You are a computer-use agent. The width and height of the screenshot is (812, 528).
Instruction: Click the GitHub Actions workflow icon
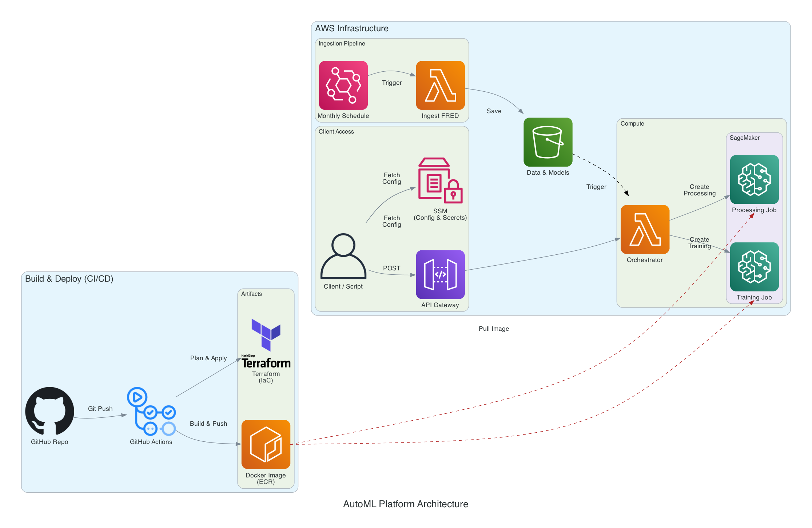(x=151, y=411)
